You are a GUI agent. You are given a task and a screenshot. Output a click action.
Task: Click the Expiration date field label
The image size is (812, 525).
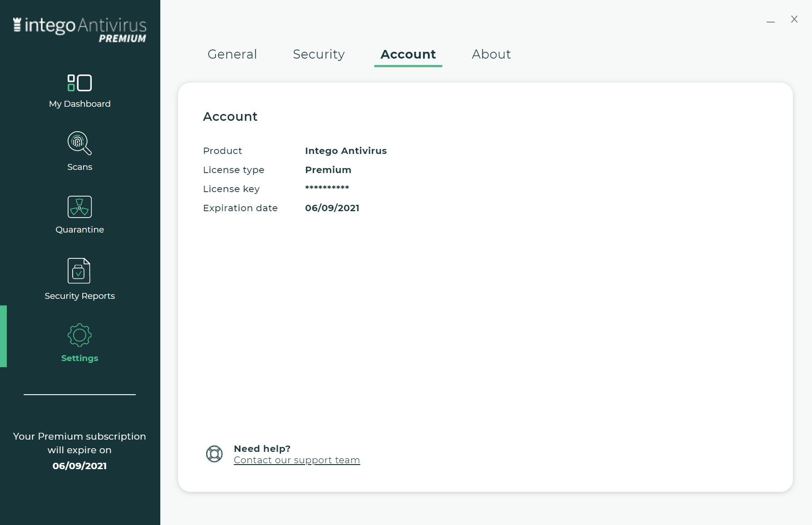point(241,208)
